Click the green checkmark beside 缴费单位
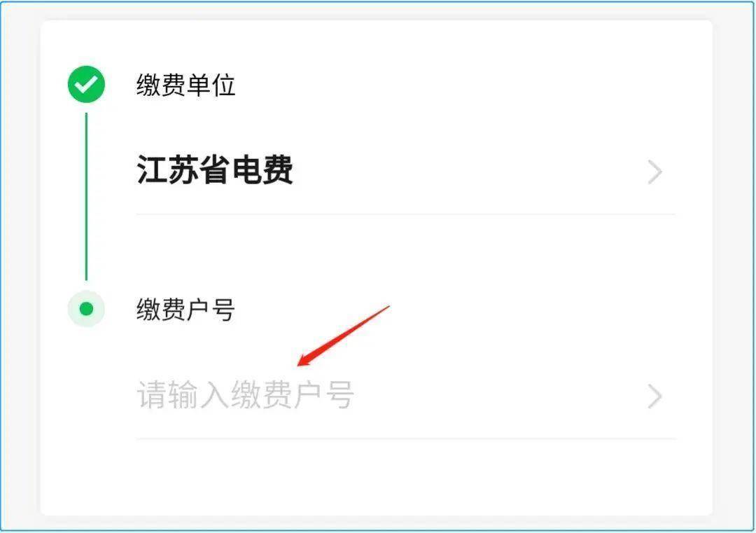This screenshot has height=533, width=756. [86, 85]
